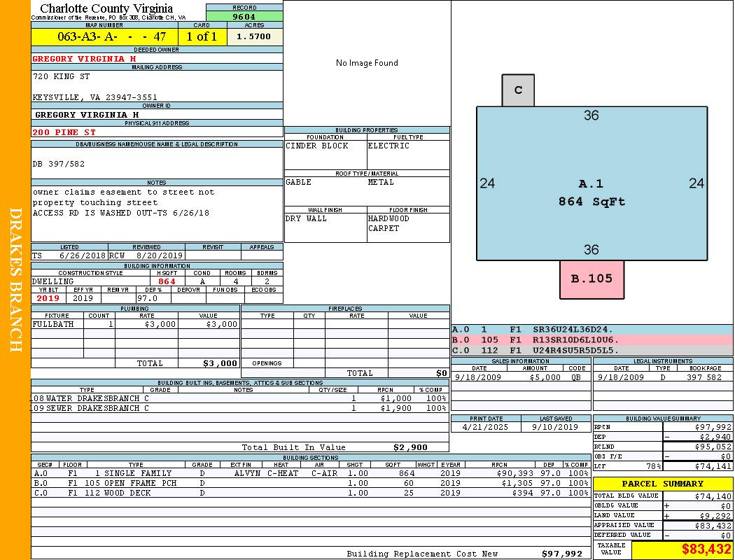The height and width of the screenshot is (560, 735).
Task: Click sketch code SR36U24L36D24.
Action: tap(573, 330)
